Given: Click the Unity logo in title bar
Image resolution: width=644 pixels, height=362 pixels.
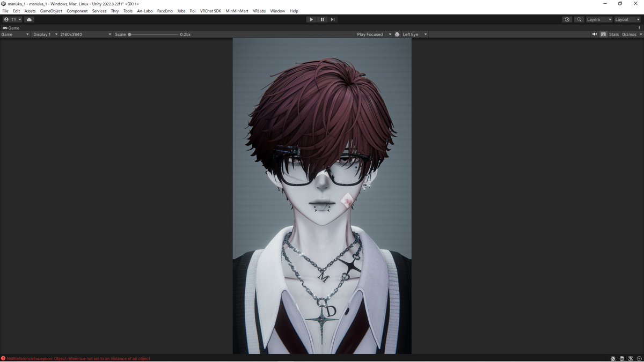Looking at the screenshot, I should pyautogui.click(x=4, y=4).
